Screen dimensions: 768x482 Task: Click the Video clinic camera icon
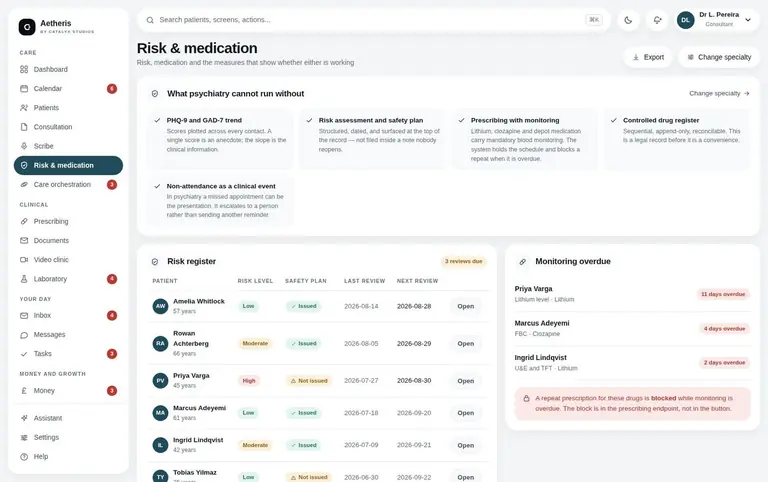[24, 260]
